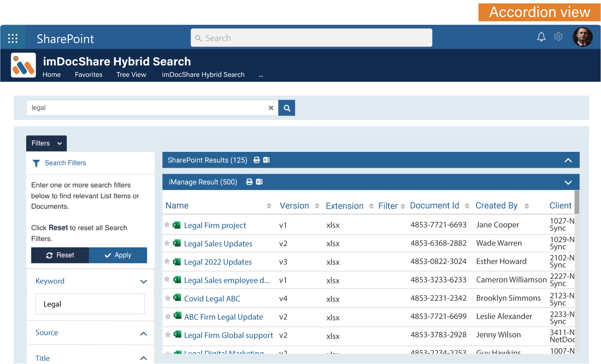Favorite the Legal Sales Updates row

pyautogui.click(x=167, y=243)
